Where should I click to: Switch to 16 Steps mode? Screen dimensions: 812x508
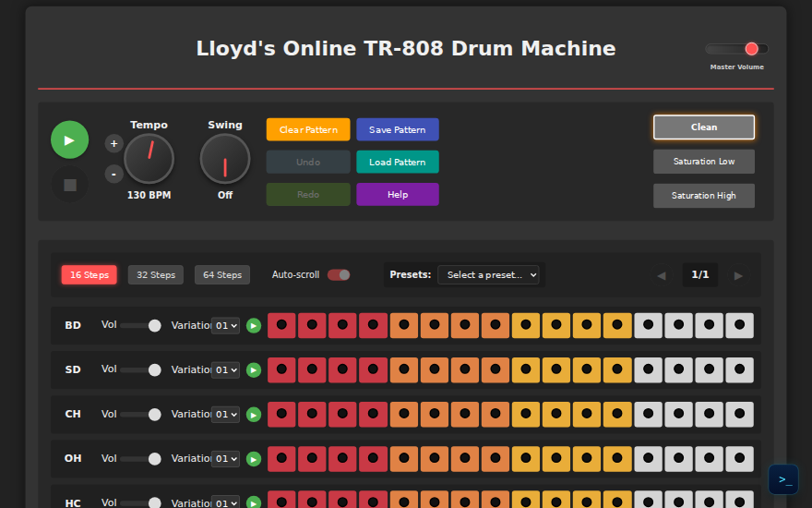90,274
